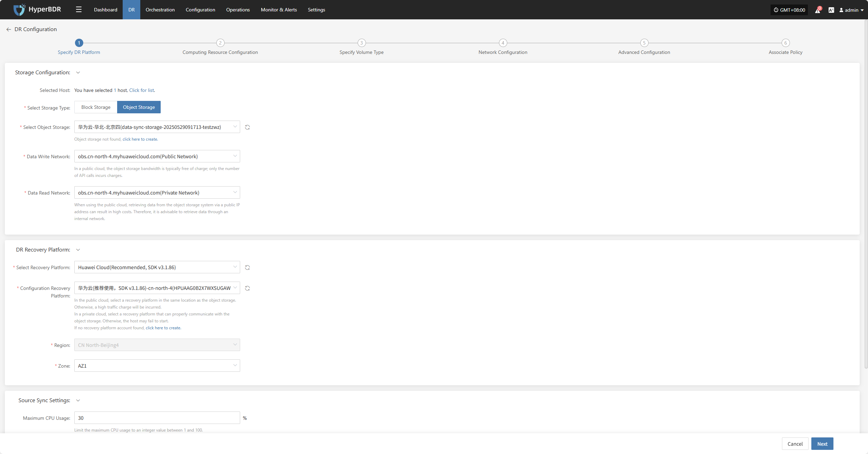Open the Data Write Network dropdown
This screenshot has width=868, height=454.
(x=157, y=157)
